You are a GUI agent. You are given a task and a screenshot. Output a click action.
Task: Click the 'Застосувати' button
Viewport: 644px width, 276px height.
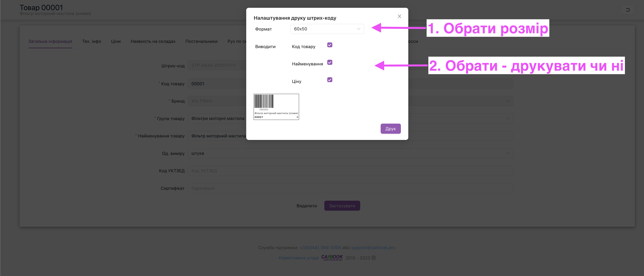tap(342, 206)
